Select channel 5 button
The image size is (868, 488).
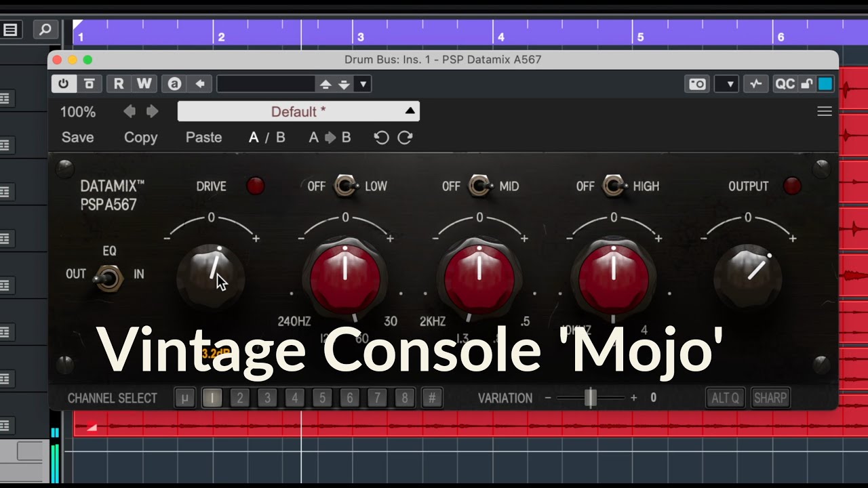click(322, 398)
